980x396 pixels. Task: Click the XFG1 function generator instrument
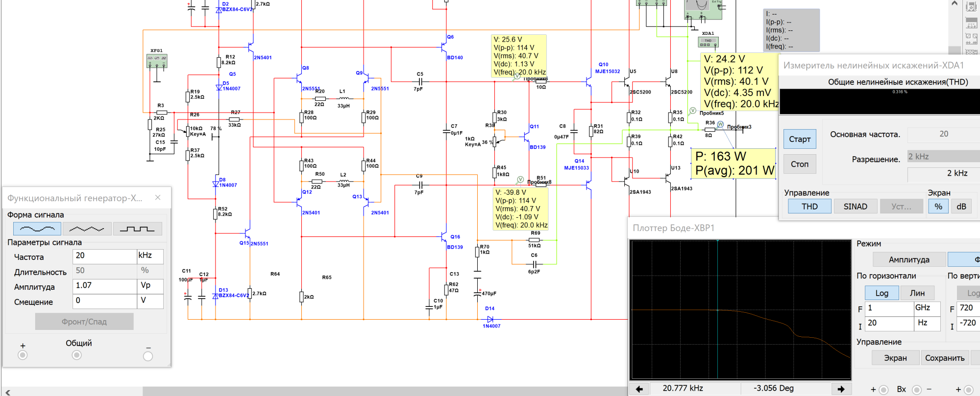pyautogui.click(x=157, y=61)
